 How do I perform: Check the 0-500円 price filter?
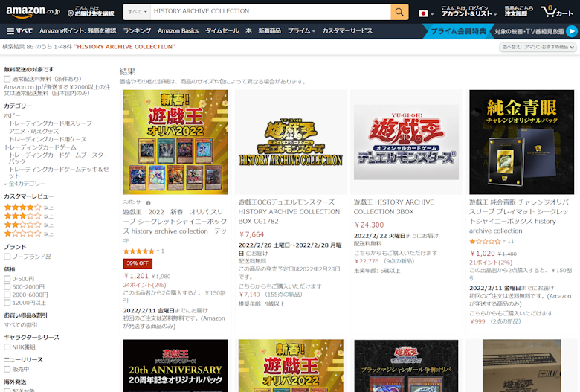point(7,279)
